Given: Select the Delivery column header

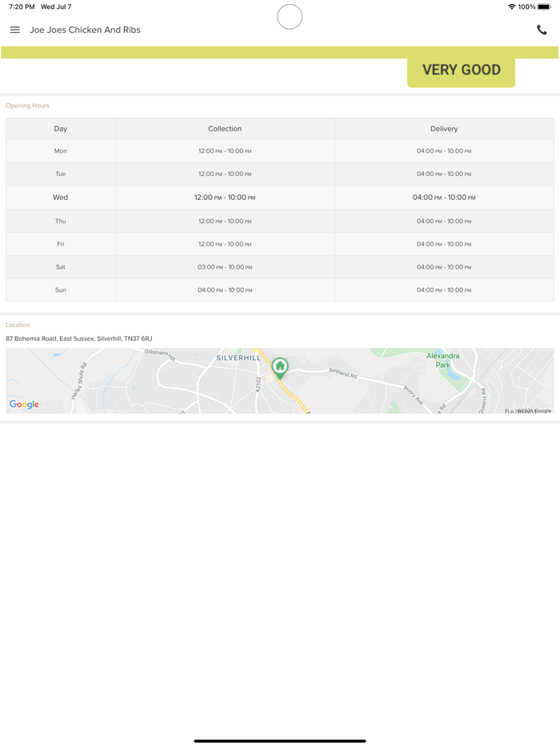Looking at the screenshot, I should (x=444, y=129).
